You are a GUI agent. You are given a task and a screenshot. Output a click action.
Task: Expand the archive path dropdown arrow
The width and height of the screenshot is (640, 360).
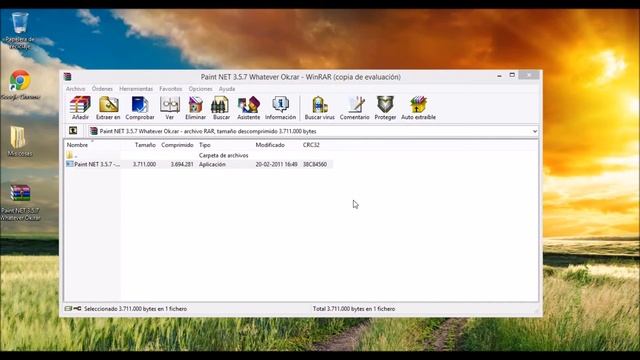(535, 131)
